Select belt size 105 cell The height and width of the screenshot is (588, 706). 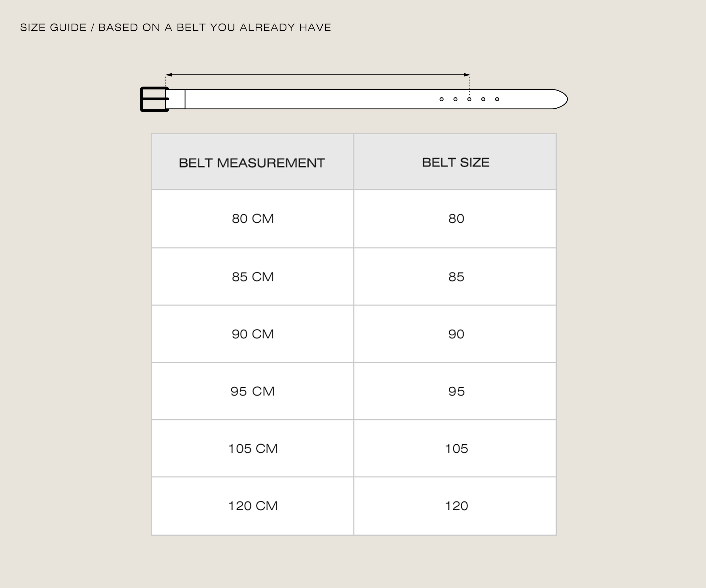pos(455,448)
